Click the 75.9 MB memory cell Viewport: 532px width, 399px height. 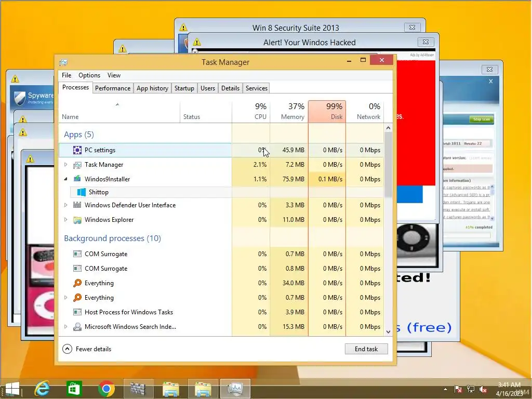click(x=289, y=179)
